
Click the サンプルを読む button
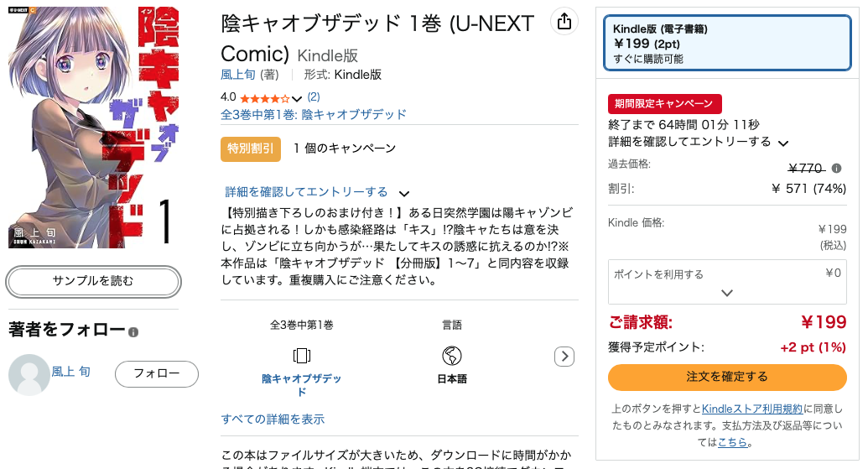coord(93,282)
